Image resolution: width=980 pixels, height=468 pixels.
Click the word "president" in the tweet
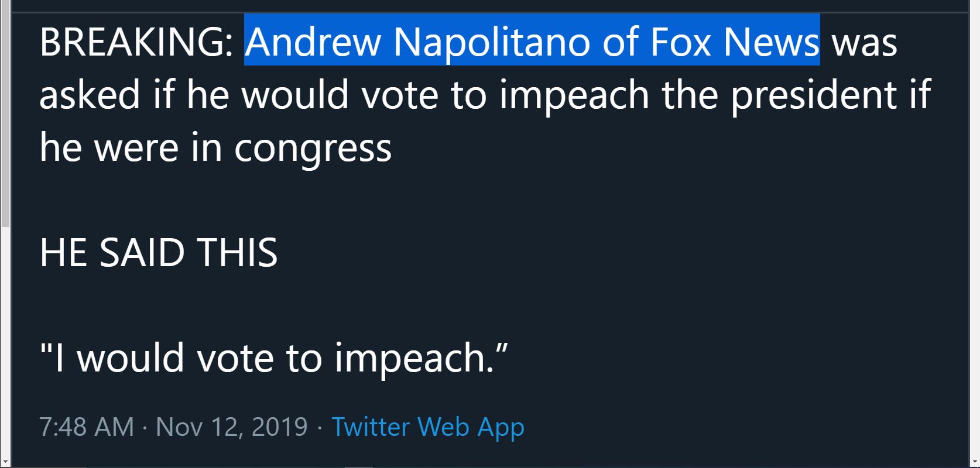pos(814,95)
